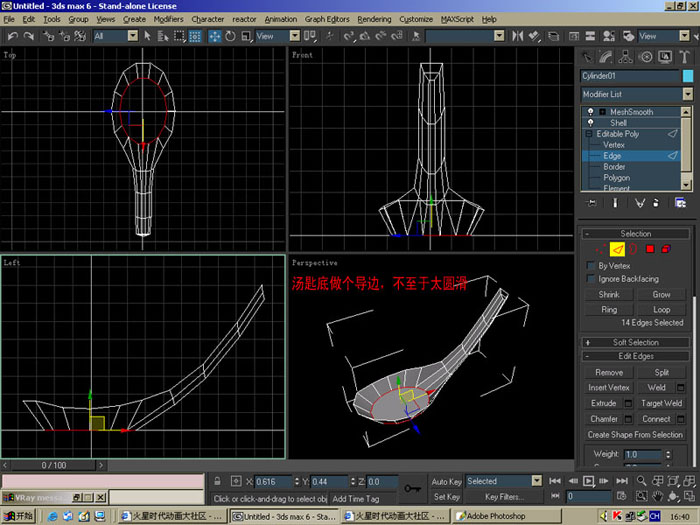Open the Rendering menu

click(x=374, y=19)
